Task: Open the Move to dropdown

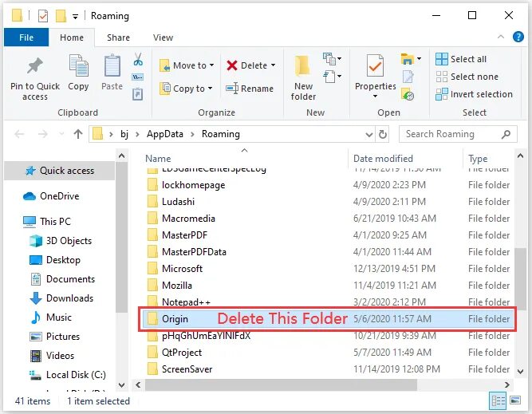Action: (x=187, y=65)
